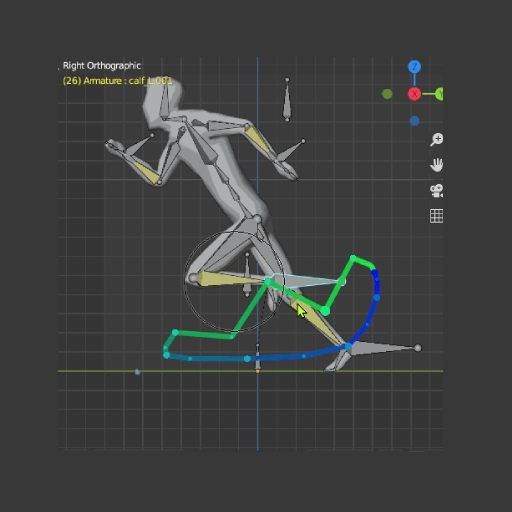512x512 pixels.
Task: Snap view using the dark blue negative-Z dot
Action: [414, 121]
